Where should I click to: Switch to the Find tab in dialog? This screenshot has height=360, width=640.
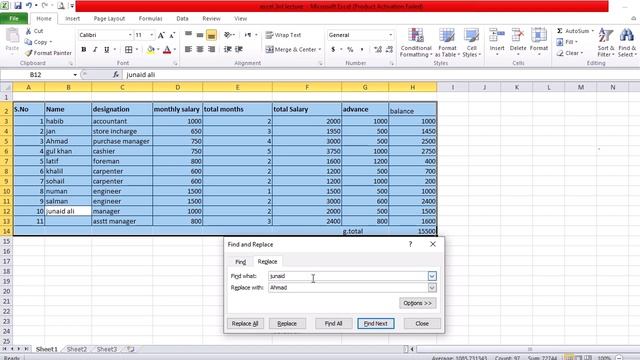(240, 262)
